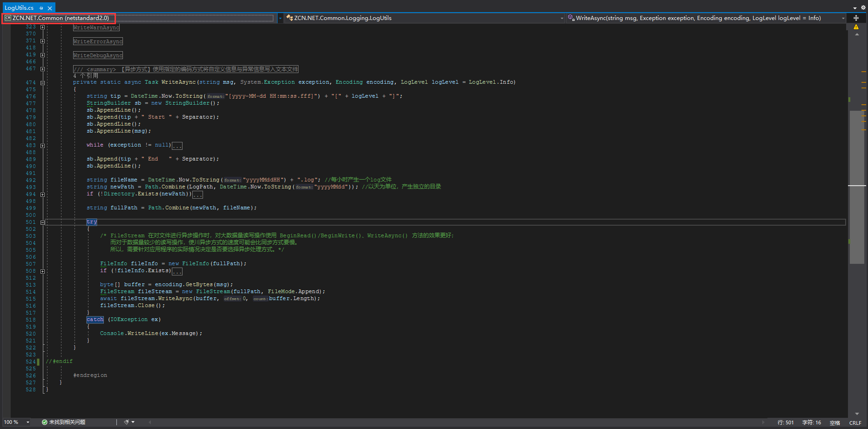The image size is (868, 429).
Task: Click the collapsed WriteWarnAsync region box
Action: tap(96, 27)
